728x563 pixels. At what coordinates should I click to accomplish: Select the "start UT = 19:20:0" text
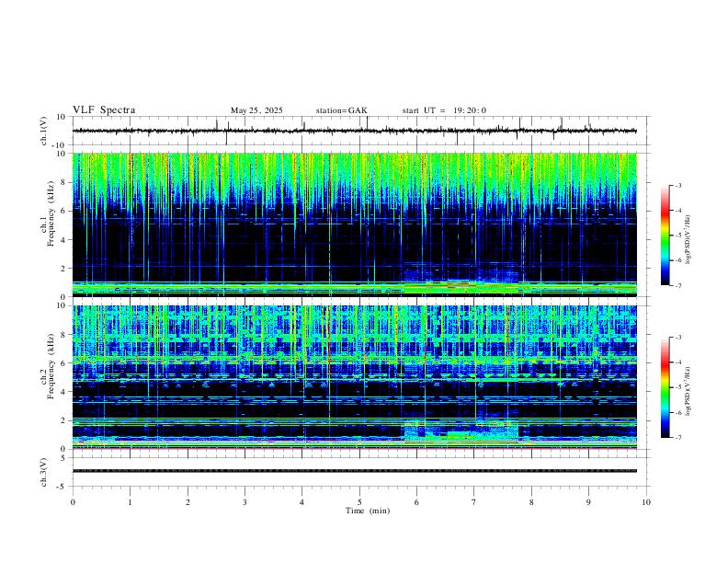pos(444,110)
